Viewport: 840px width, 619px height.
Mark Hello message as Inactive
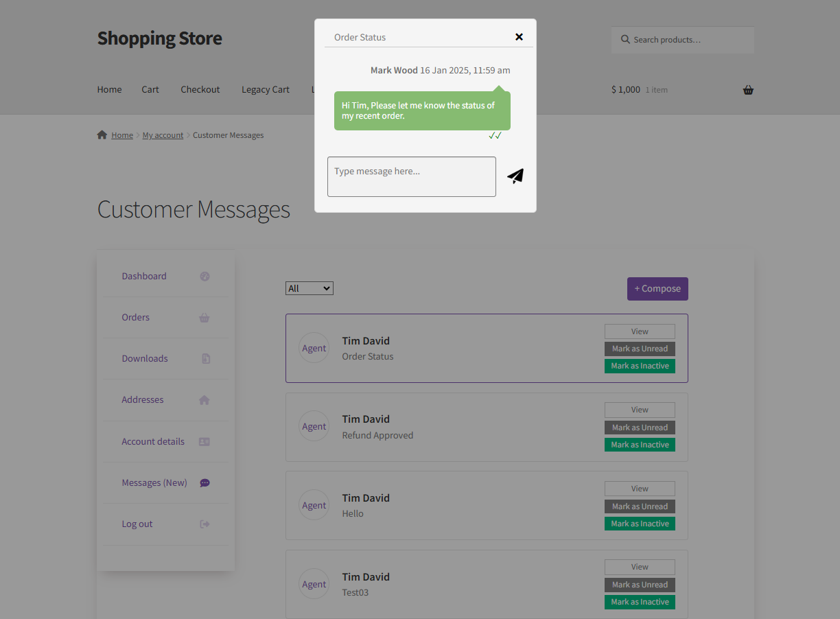coord(640,524)
